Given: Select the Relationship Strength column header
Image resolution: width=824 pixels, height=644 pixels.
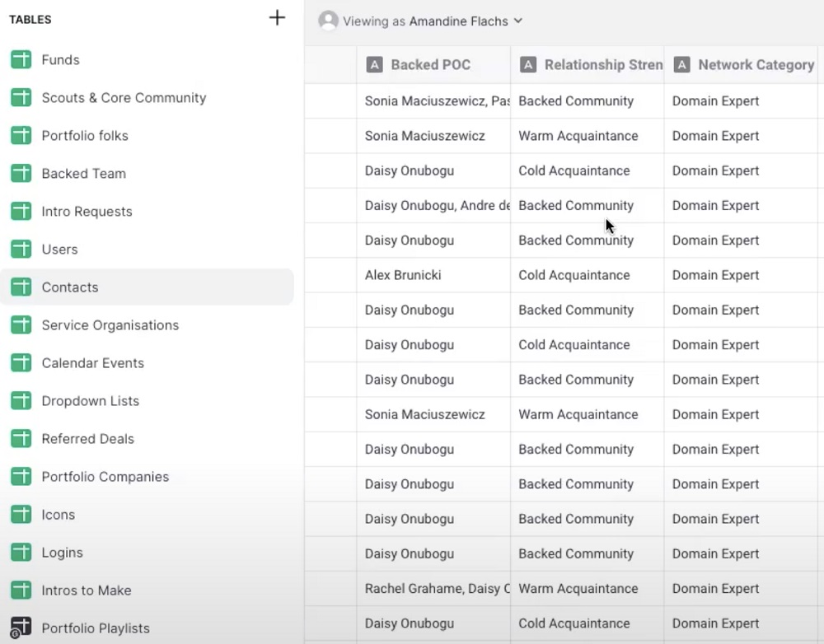Looking at the screenshot, I should point(587,64).
